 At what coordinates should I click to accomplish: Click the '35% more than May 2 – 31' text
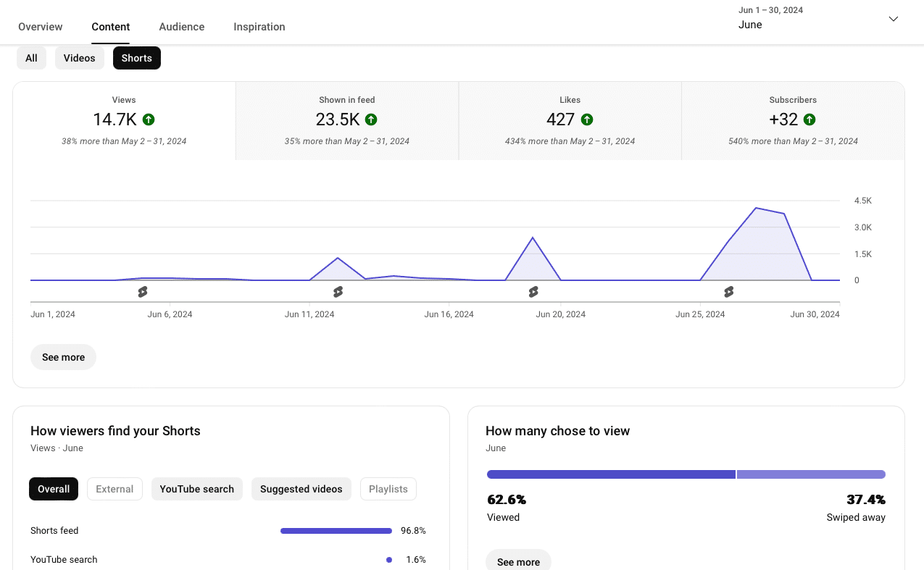tap(347, 141)
